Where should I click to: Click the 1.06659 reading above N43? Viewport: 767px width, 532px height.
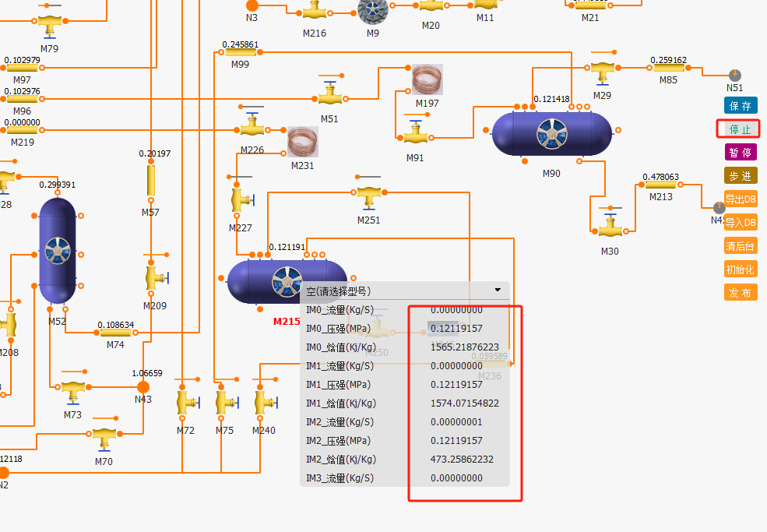tap(146, 373)
